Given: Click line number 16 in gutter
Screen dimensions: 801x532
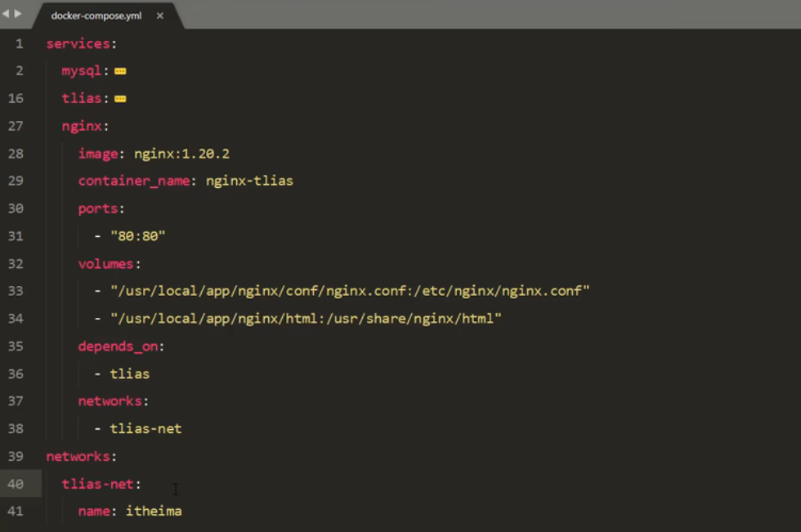Looking at the screenshot, I should (x=16, y=99).
